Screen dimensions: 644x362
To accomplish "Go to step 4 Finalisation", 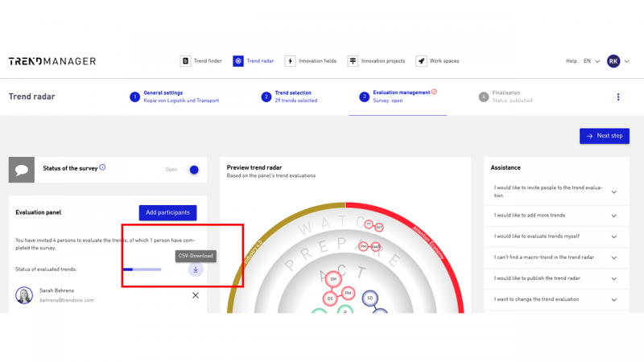I will 506,97.
